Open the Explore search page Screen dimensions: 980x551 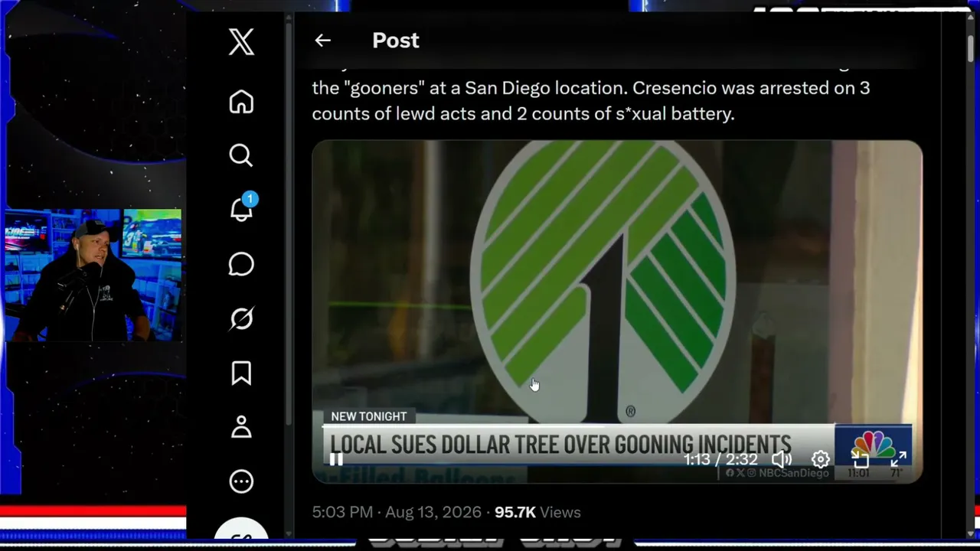[x=241, y=155]
